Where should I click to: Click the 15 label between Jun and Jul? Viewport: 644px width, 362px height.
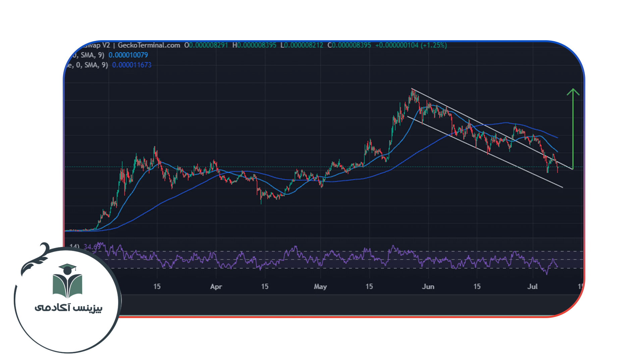pos(477,287)
